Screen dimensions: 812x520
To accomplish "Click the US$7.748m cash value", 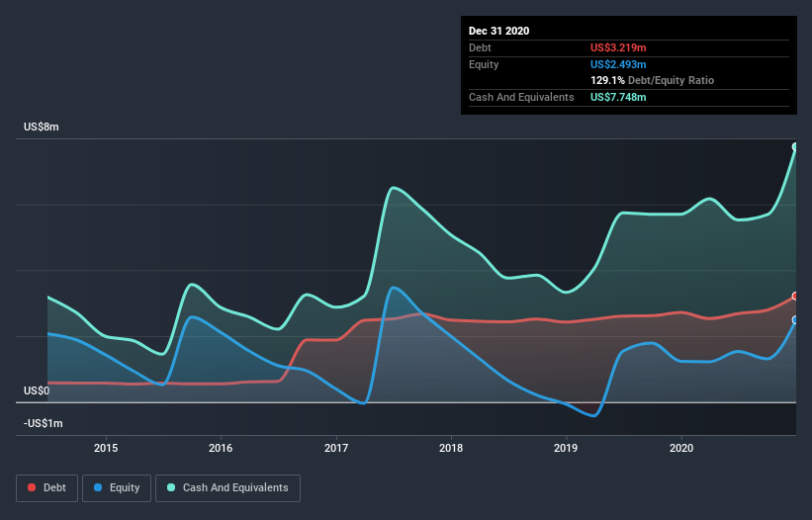I will pyautogui.click(x=618, y=97).
